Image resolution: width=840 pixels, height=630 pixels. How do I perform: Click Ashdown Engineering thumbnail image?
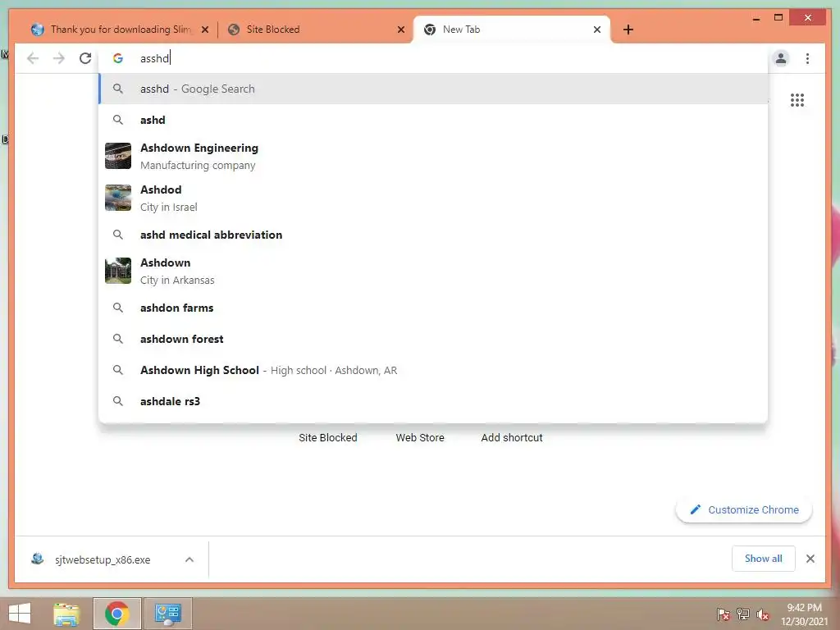(118, 156)
